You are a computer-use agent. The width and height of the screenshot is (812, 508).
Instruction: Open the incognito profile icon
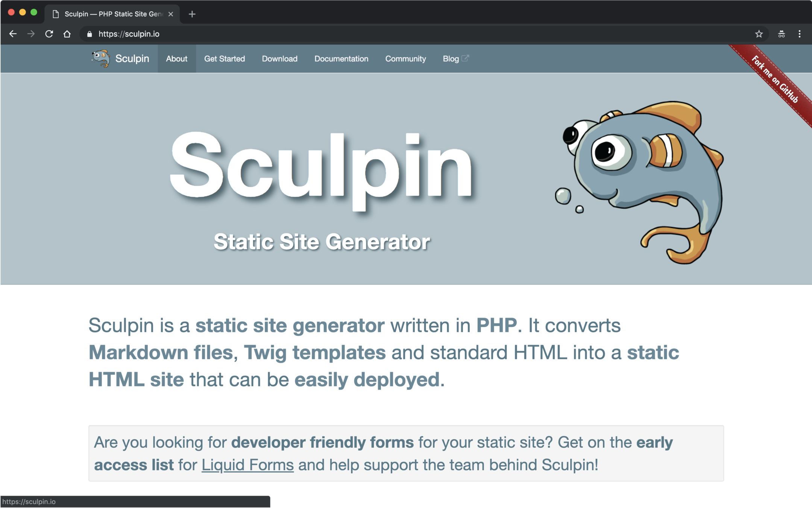point(781,34)
